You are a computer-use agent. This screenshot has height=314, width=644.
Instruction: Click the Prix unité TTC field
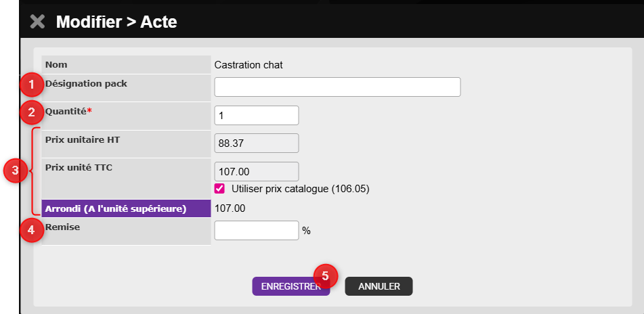pyautogui.click(x=256, y=171)
